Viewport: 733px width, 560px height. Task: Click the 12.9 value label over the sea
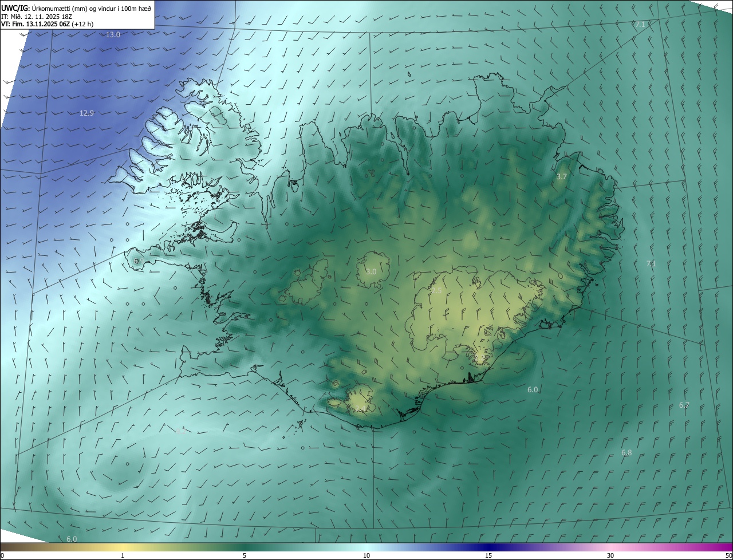point(86,113)
